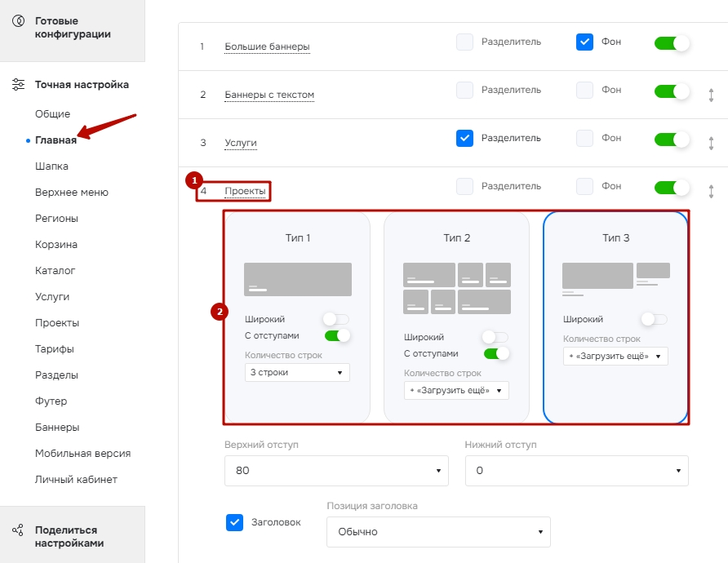Click the share icon near Поделиться настройками
The width and height of the screenshot is (728, 563).
(18, 530)
